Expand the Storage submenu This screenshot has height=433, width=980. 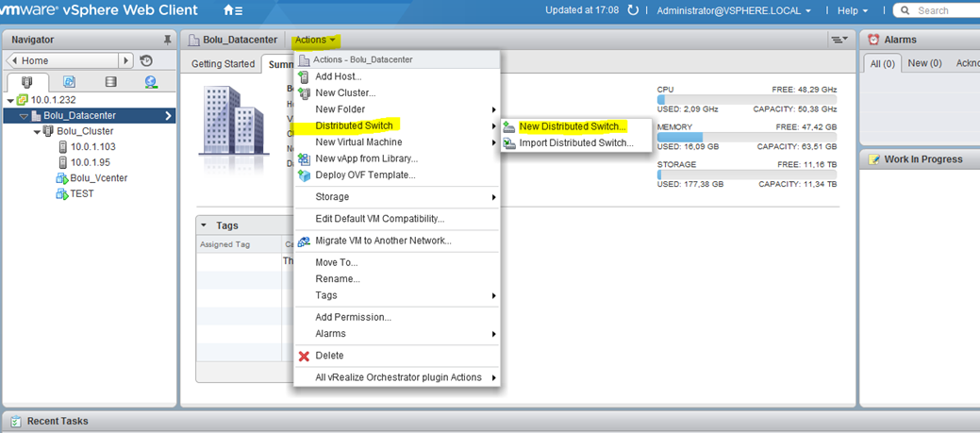pyautogui.click(x=493, y=197)
